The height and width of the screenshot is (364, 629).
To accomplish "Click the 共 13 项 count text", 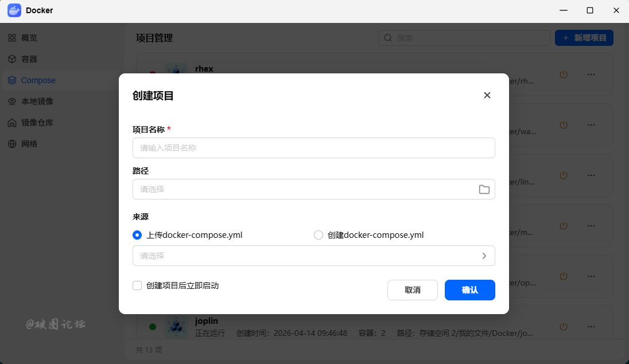I will [x=149, y=350].
